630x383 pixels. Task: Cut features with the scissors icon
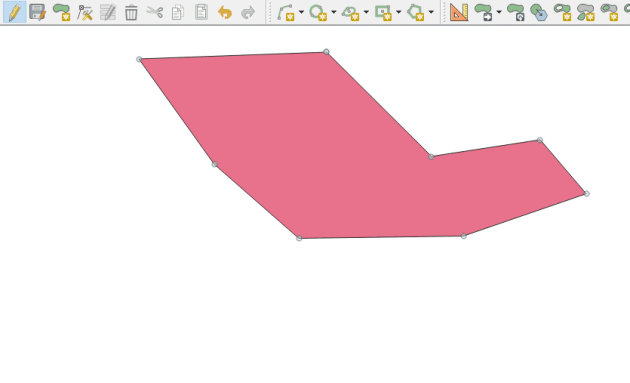pos(154,12)
